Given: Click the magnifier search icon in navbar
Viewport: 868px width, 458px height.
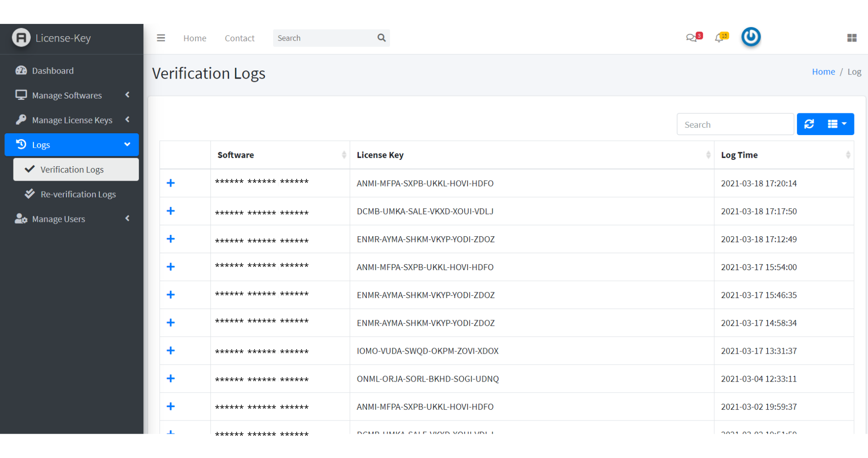Looking at the screenshot, I should (x=382, y=38).
